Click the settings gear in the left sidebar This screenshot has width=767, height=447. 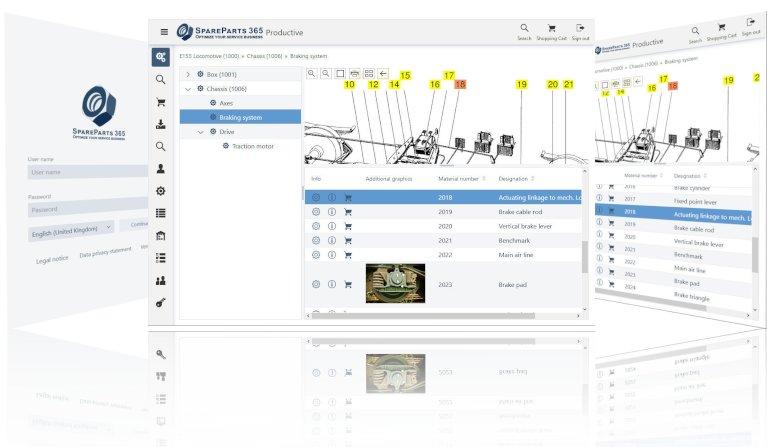[x=160, y=190]
